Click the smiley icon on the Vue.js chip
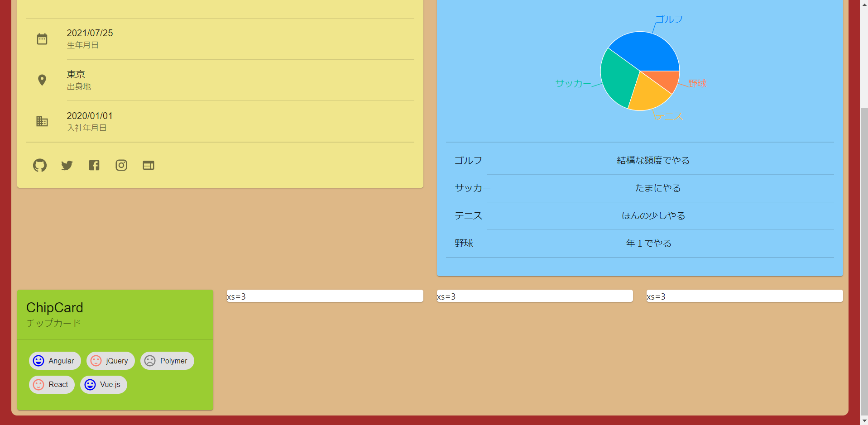868x425 pixels. (90, 384)
